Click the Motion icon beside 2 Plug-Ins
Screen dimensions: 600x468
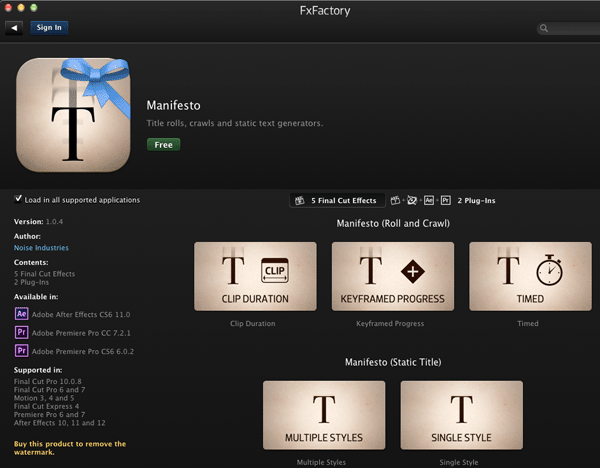click(412, 200)
